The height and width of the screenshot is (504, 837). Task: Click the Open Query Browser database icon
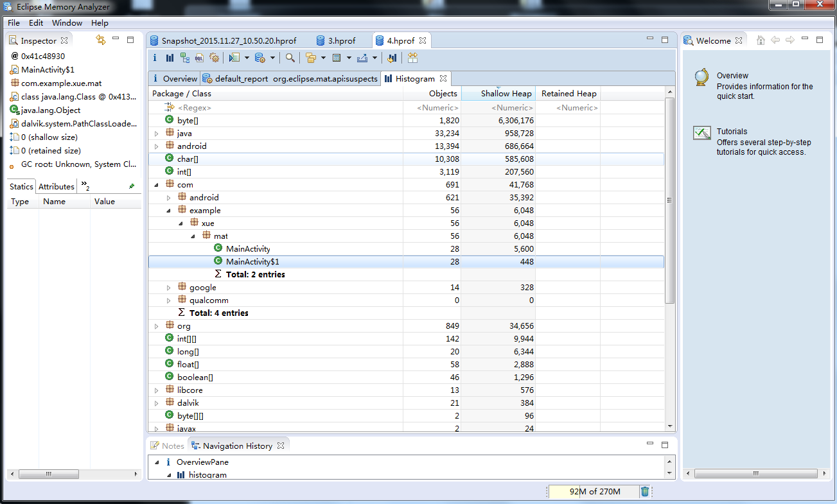[x=260, y=58]
